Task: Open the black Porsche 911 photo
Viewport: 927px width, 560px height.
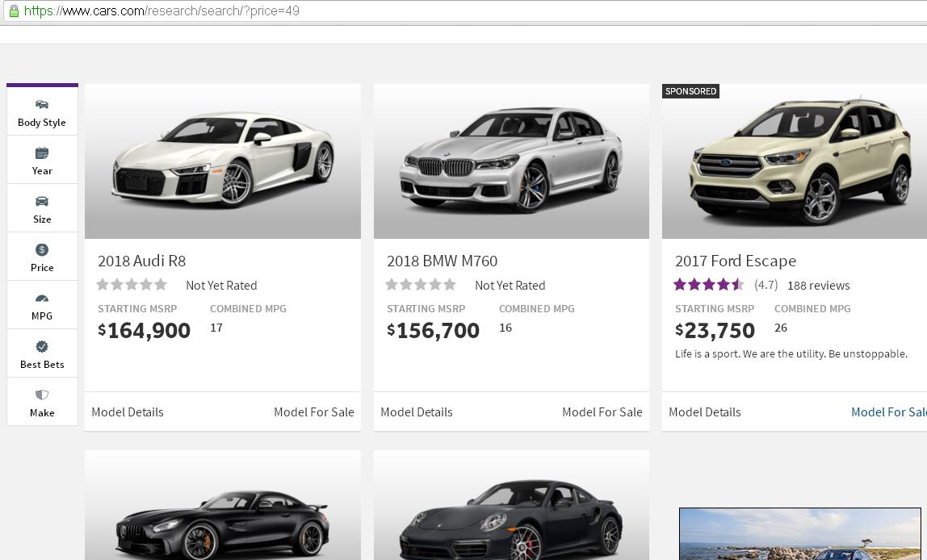Action: (511, 505)
